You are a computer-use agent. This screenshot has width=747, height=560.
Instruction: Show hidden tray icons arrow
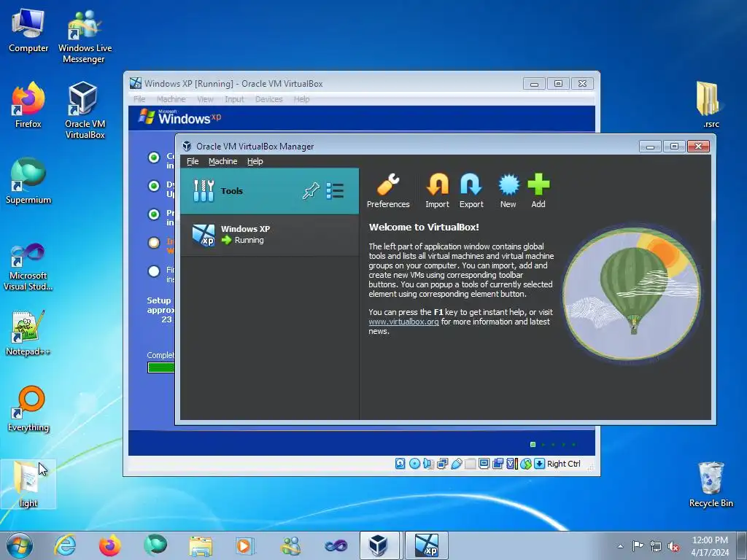pos(620,546)
